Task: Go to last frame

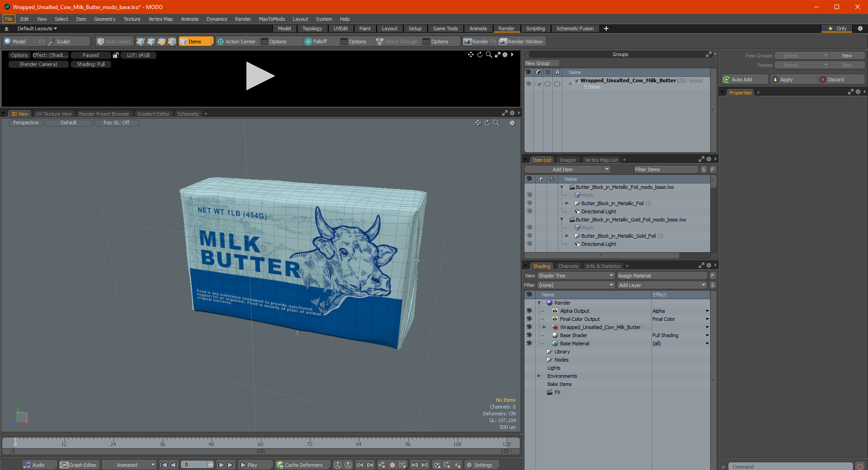Action: click(x=231, y=465)
